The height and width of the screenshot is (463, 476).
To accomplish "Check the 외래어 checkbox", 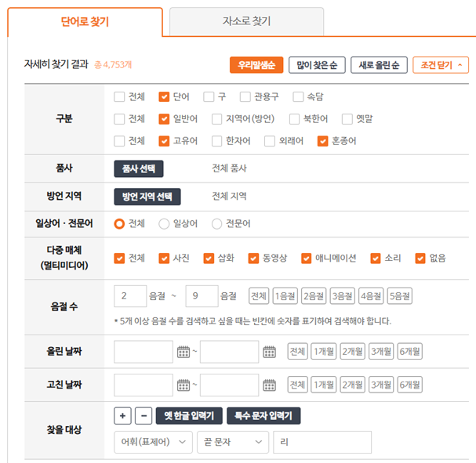I will (270, 141).
